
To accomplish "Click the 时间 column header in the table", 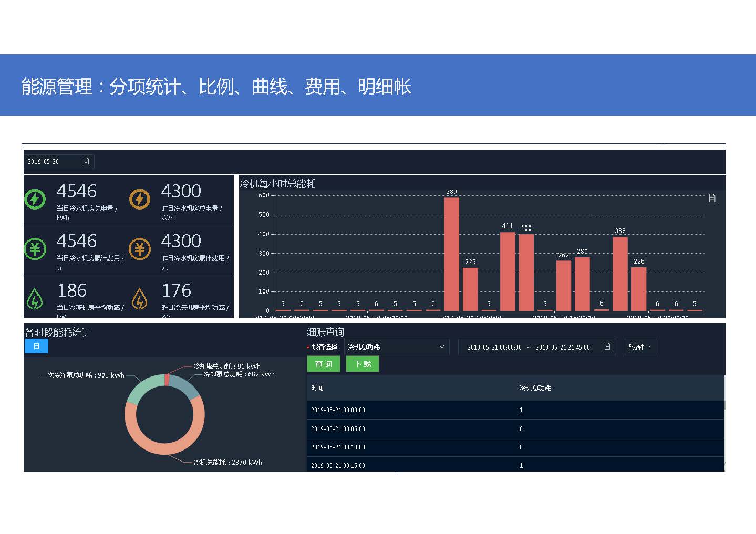I will (x=317, y=388).
